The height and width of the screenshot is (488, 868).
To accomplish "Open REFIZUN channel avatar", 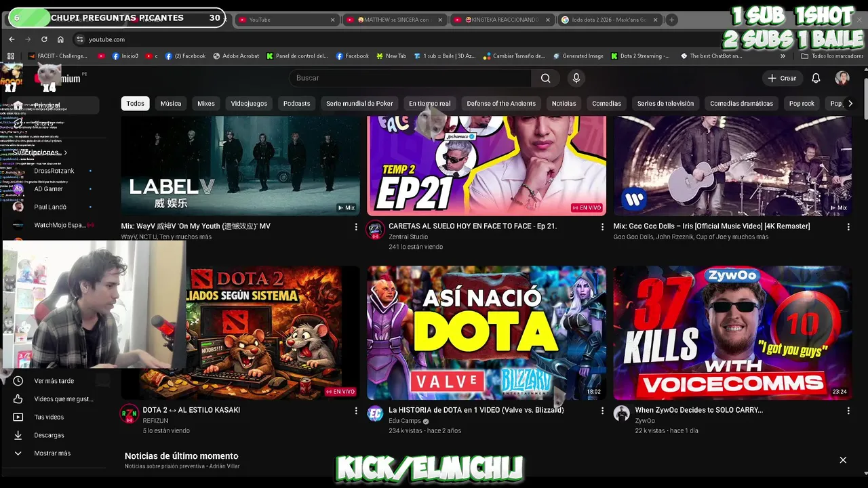I will pyautogui.click(x=129, y=413).
